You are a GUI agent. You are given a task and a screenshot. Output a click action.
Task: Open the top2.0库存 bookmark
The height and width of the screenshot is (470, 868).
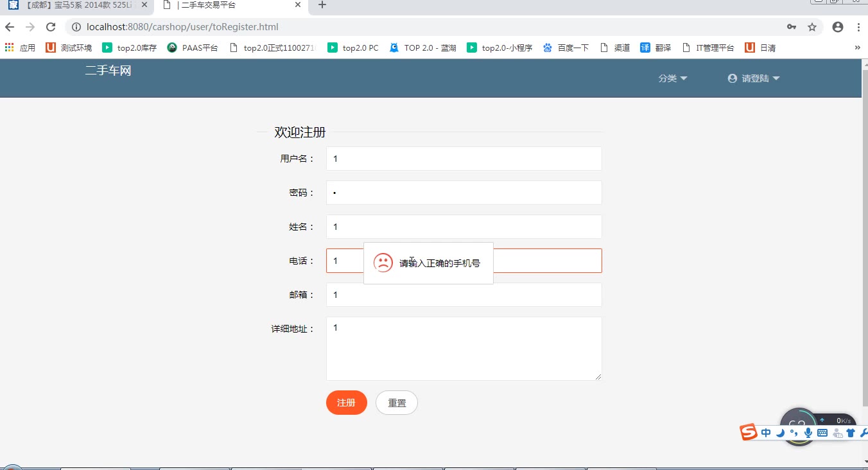coord(129,48)
